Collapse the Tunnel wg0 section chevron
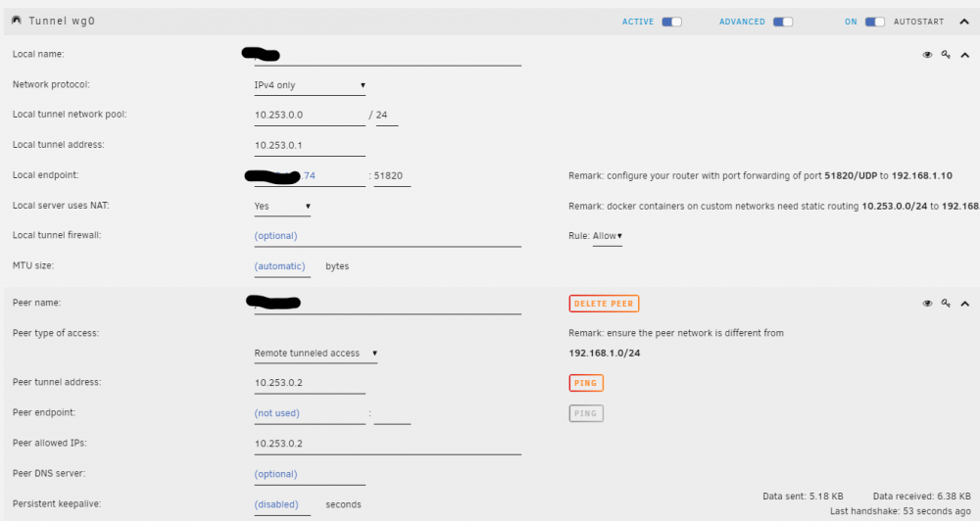980x521 pixels. click(964, 22)
